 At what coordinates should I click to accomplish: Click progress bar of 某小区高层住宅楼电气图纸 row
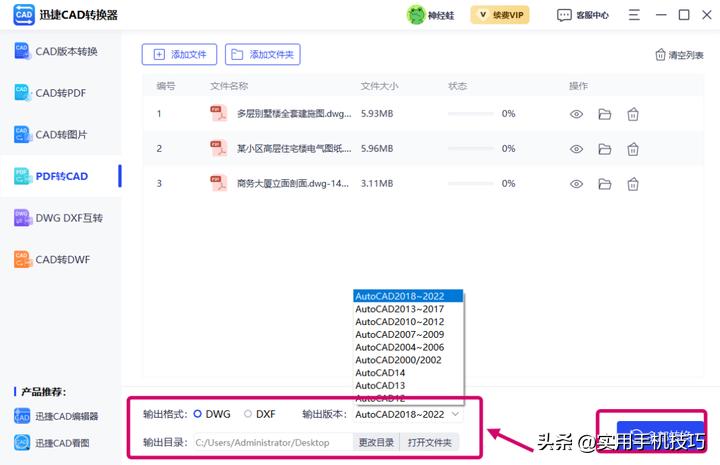coord(471,148)
